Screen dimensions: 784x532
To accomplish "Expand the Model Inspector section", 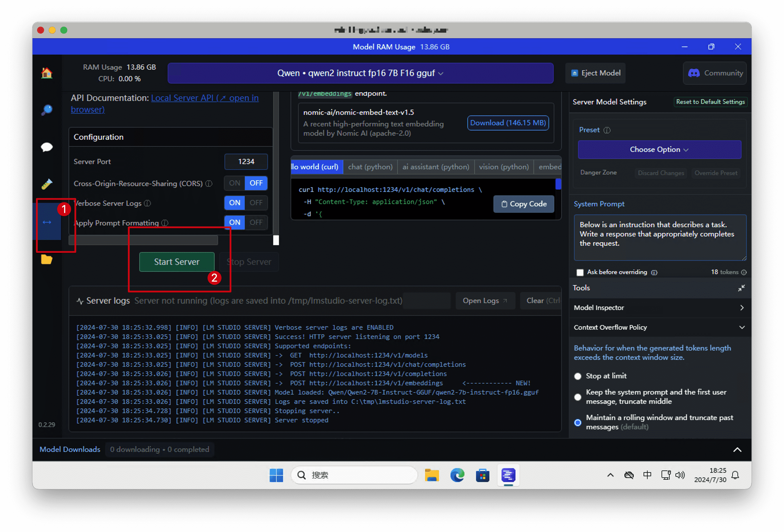I will 660,308.
